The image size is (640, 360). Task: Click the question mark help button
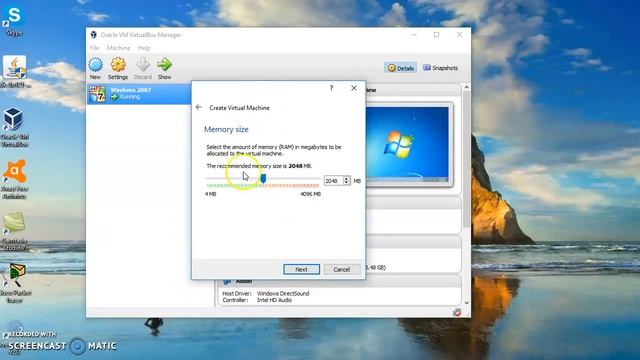click(331, 88)
